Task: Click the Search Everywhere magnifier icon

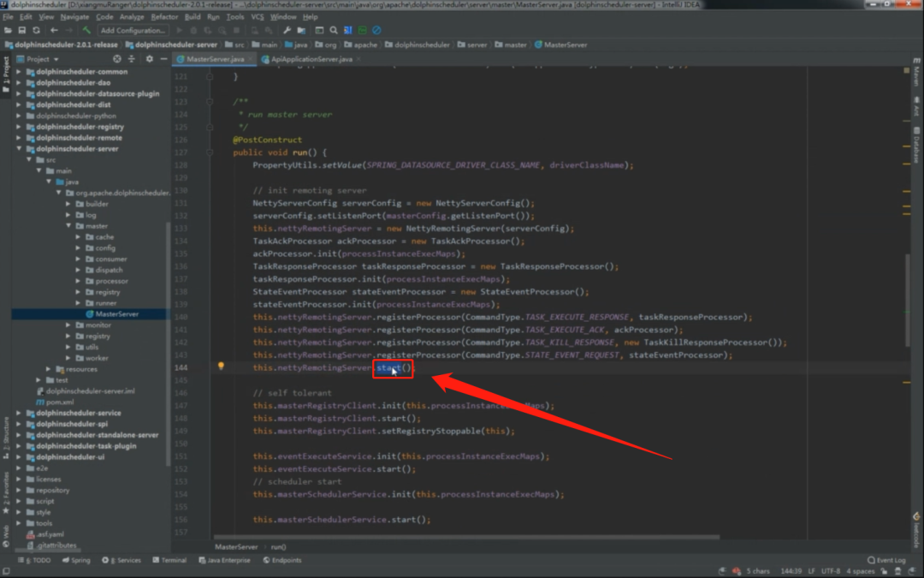Action: [x=334, y=30]
